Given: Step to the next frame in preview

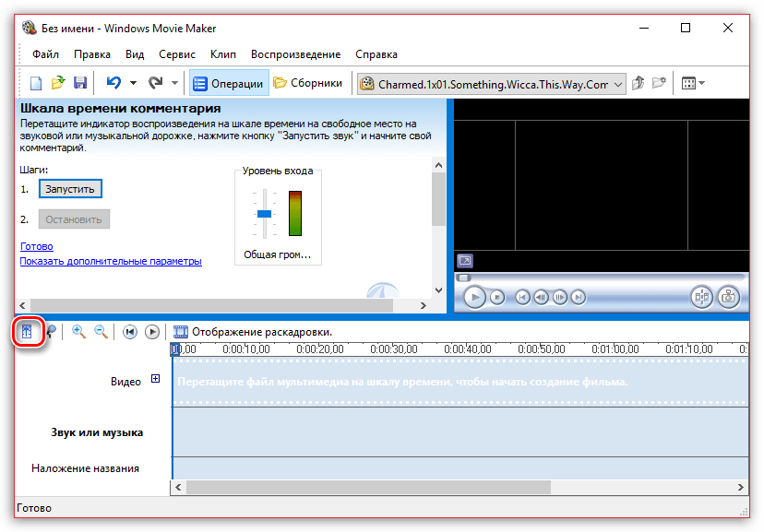Looking at the screenshot, I should pyautogui.click(x=560, y=297).
